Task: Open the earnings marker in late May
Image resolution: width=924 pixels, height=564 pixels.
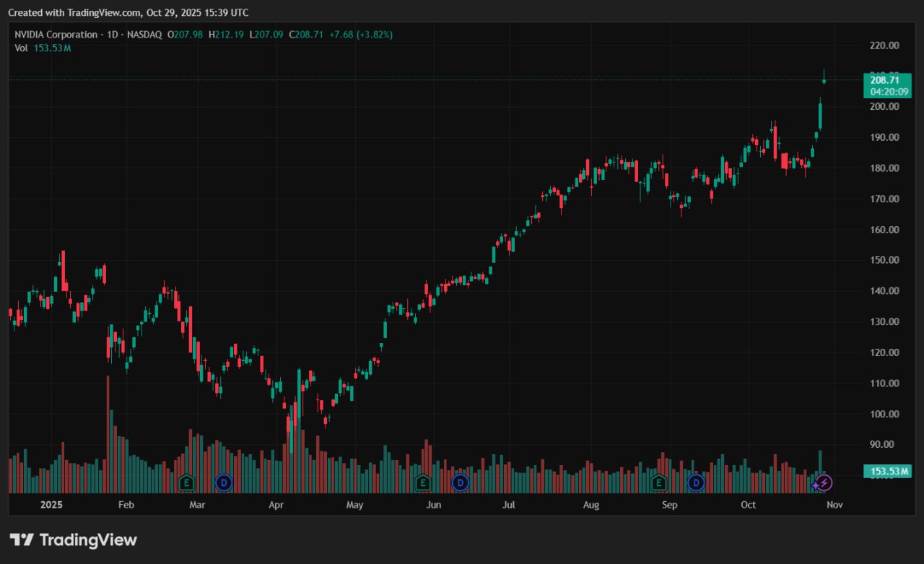Action: pos(423,482)
